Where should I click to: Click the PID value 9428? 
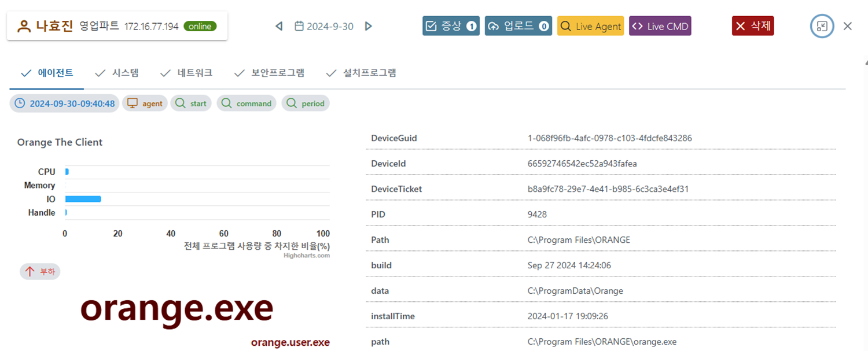[x=537, y=215]
